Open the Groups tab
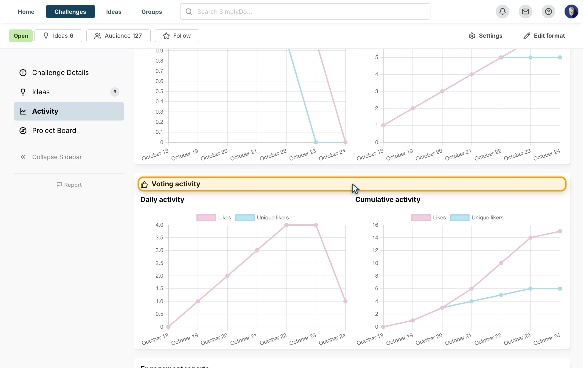Image resolution: width=588 pixels, height=368 pixels. click(152, 11)
